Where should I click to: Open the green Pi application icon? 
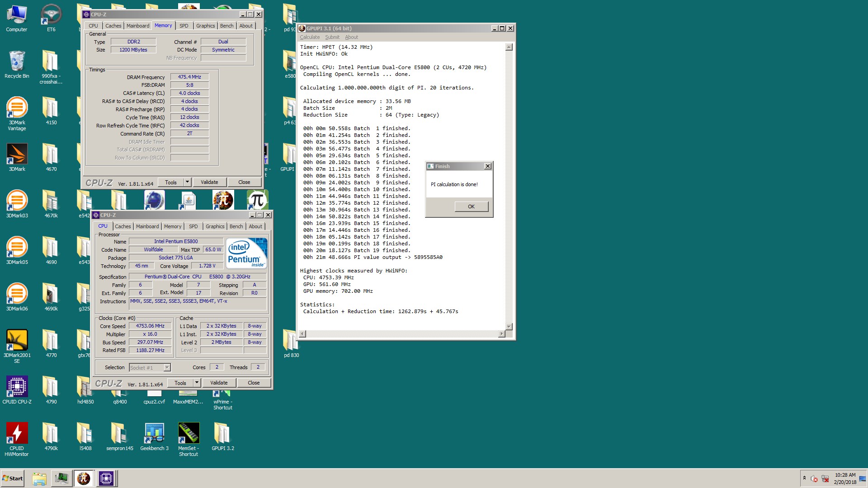click(257, 200)
